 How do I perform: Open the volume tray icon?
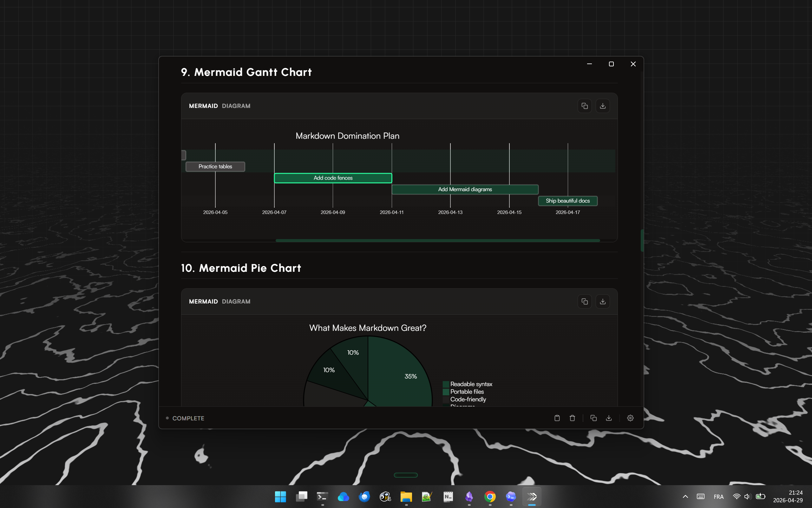coord(748,497)
